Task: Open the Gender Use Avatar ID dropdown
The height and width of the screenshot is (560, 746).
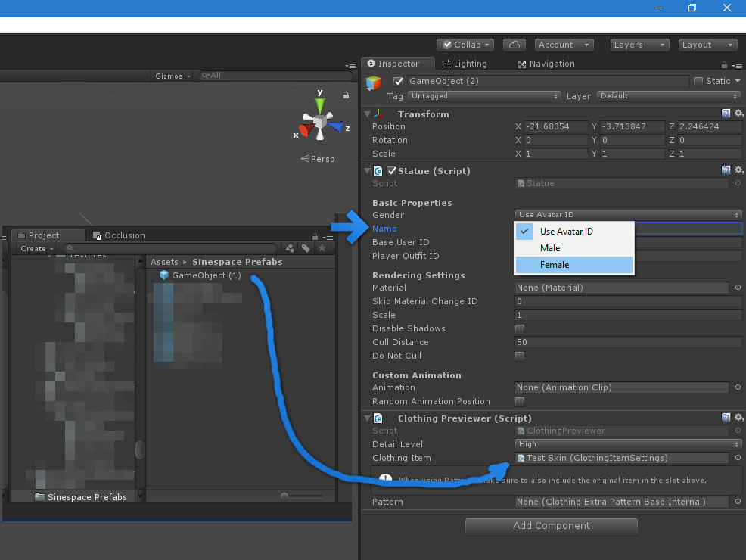Action: pos(628,215)
